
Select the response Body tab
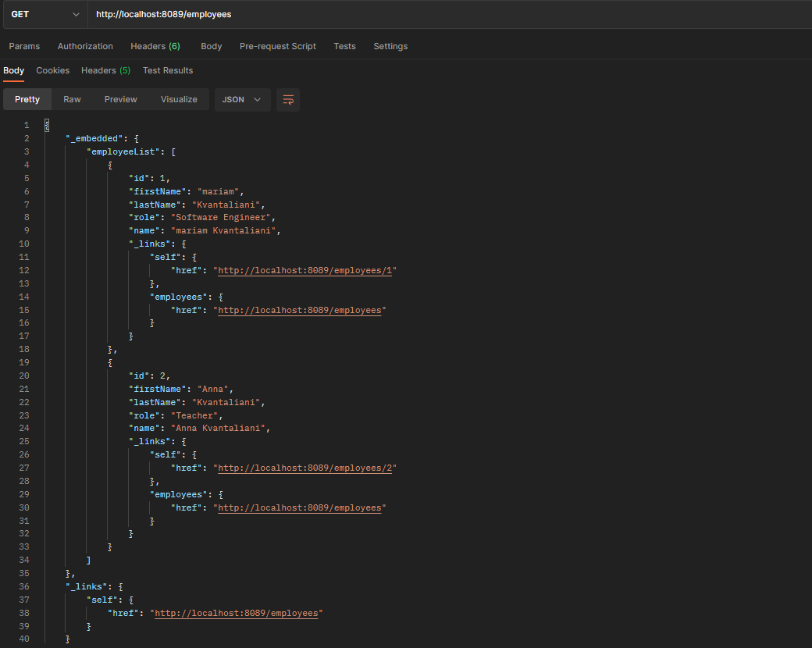click(14, 70)
